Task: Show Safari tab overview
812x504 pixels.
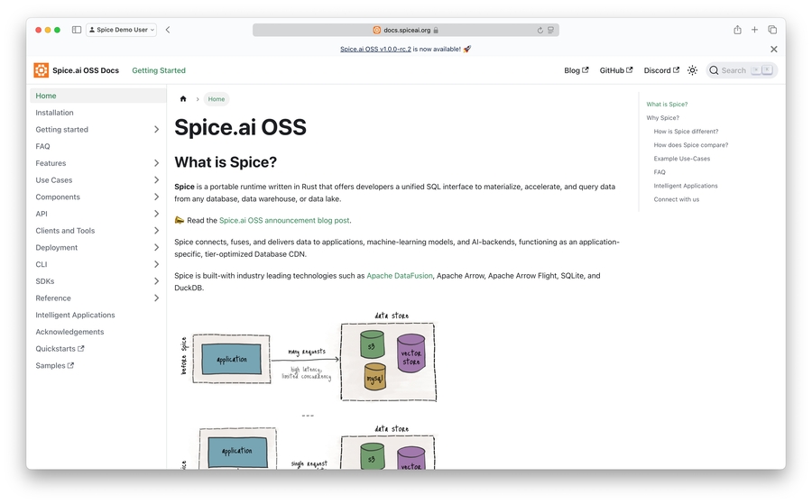Action: (772, 30)
